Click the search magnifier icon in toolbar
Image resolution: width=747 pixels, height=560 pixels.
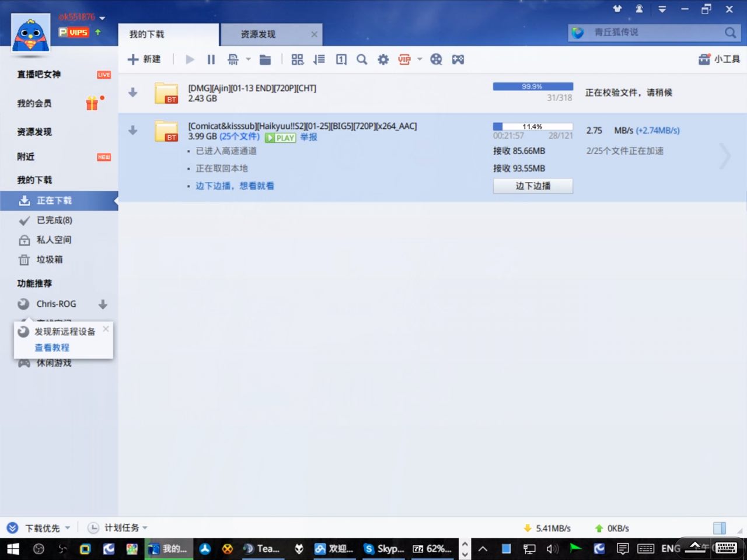(x=362, y=60)
